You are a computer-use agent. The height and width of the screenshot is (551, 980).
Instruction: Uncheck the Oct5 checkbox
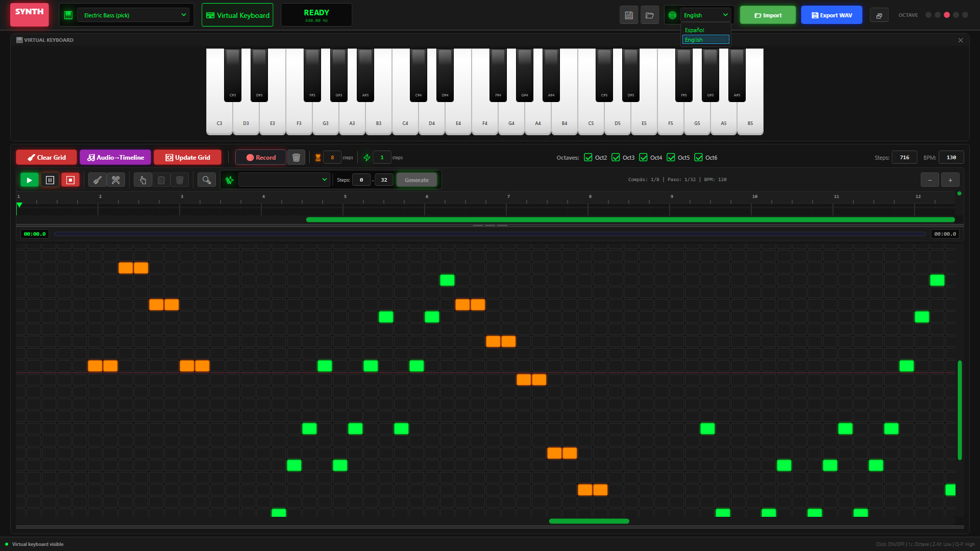(671, 157)
